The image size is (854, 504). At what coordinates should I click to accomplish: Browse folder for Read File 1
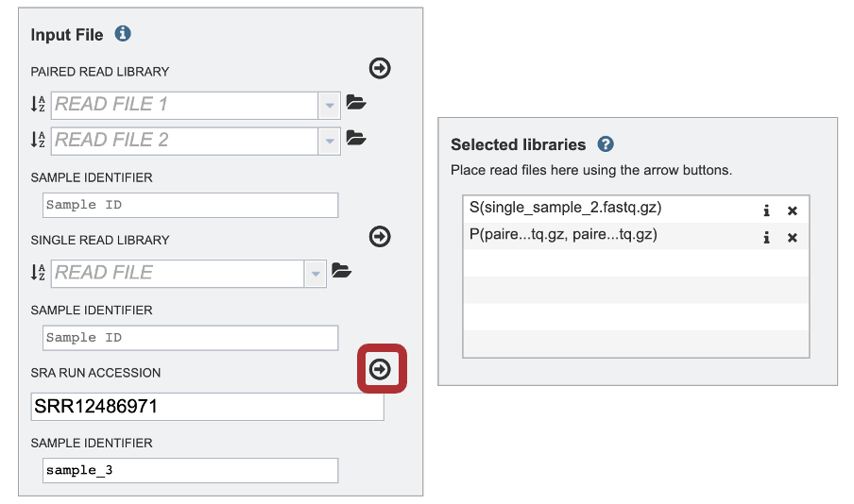(x=356, y=102)
